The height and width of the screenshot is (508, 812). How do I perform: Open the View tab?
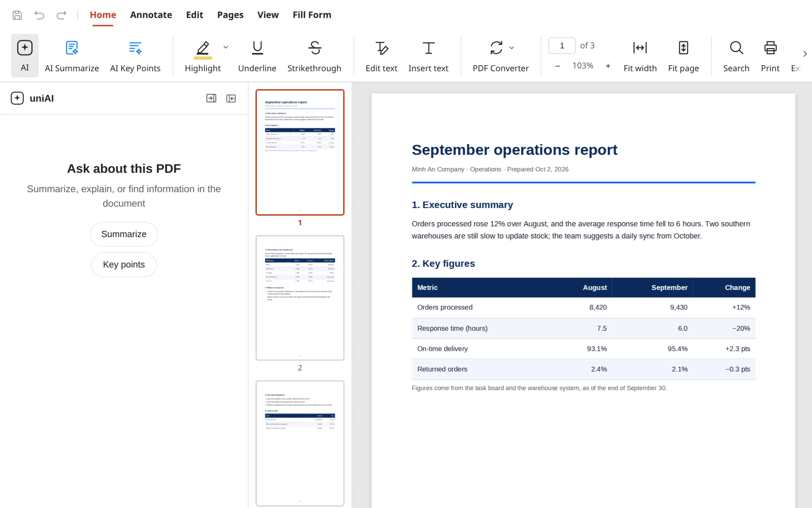[x=268, y=15]
